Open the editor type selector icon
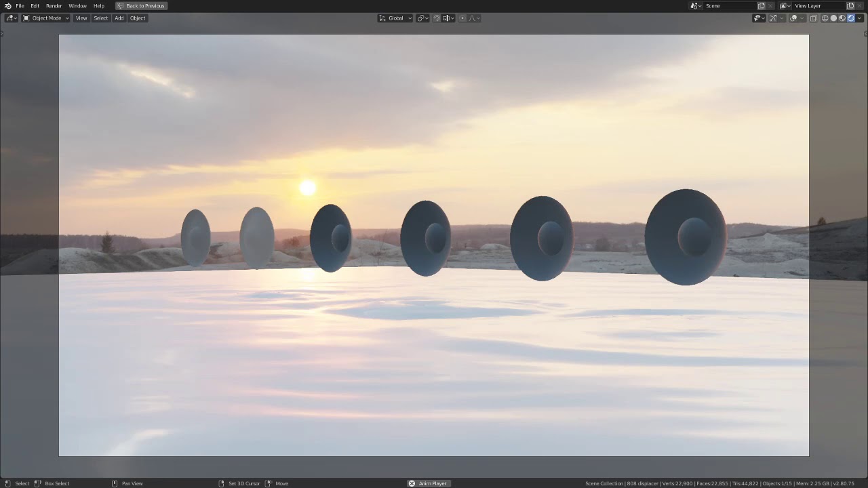 pos(11,18)
